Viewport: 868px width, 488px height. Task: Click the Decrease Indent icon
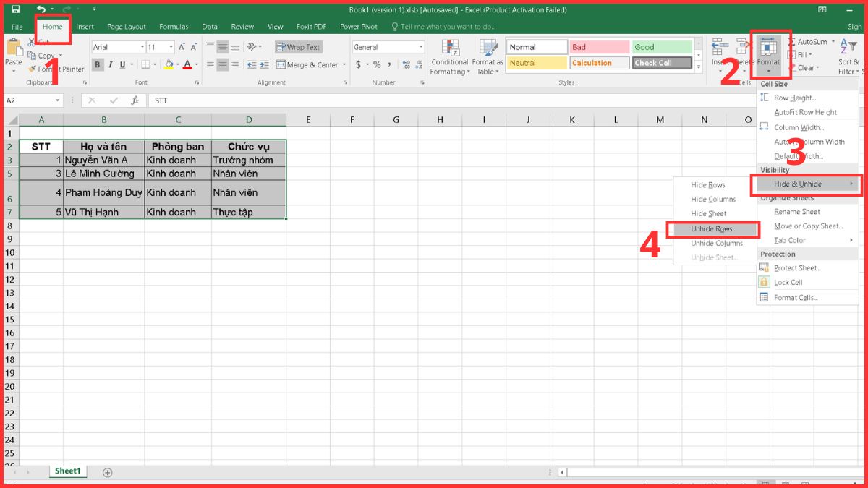point(251,65)
